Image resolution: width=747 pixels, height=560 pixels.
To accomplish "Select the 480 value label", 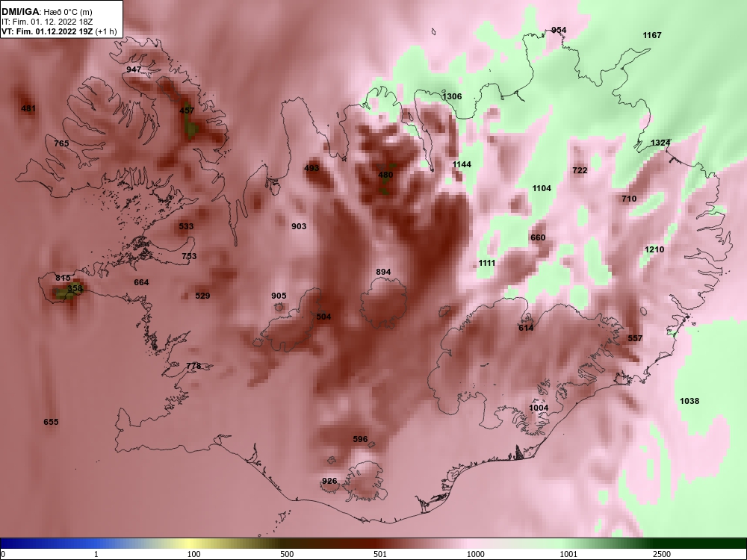I will coord(385,175).
